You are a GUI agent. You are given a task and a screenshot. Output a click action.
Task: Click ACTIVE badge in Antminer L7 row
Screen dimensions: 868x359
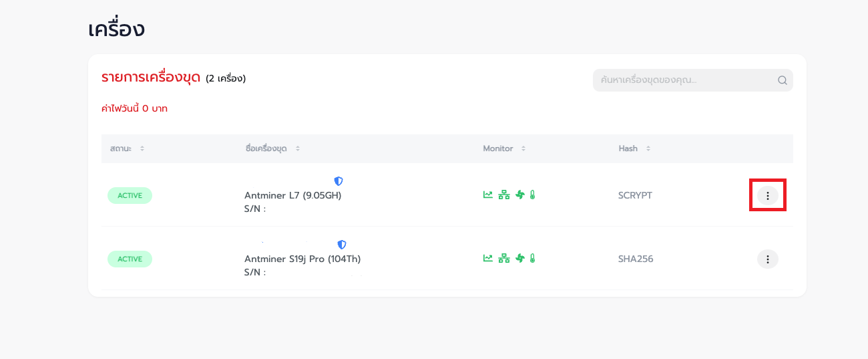[130, 195]
